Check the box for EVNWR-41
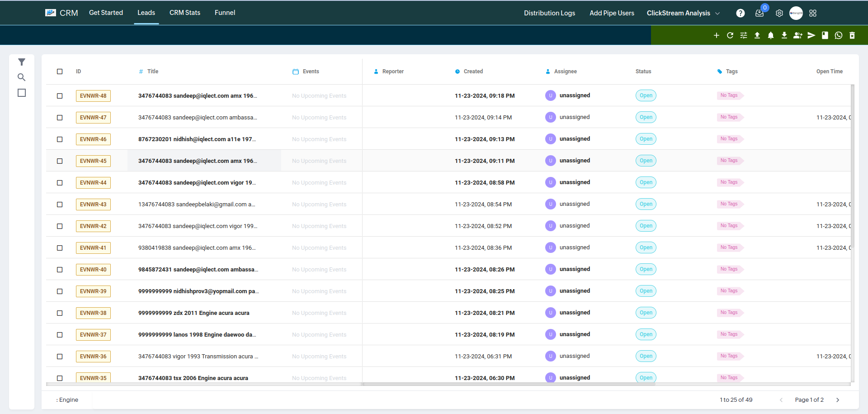 [x=60, y=248]
